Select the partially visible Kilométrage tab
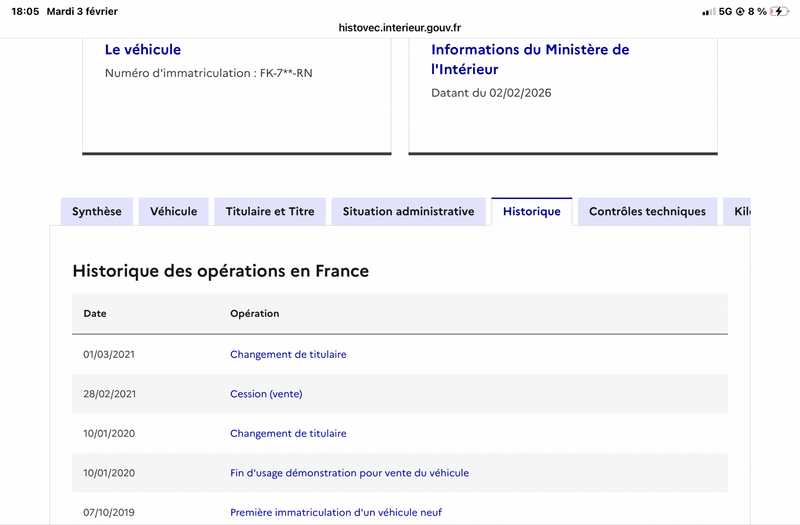 (739, 211)
